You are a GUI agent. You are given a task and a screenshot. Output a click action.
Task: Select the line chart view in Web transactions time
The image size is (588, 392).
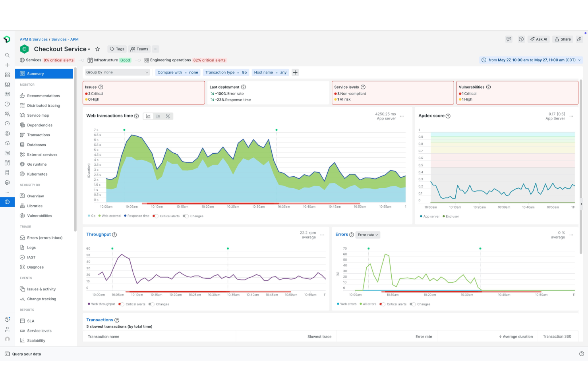tap(148, 116)
